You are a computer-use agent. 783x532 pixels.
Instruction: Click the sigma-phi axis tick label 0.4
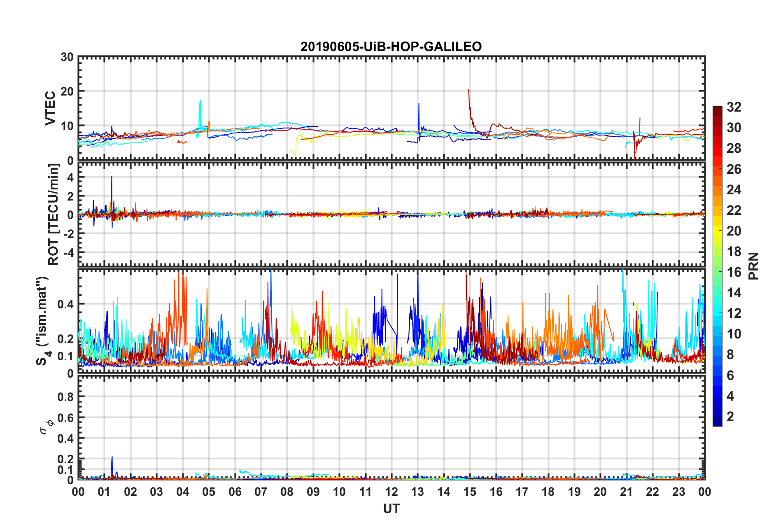(x=65, y=439)
